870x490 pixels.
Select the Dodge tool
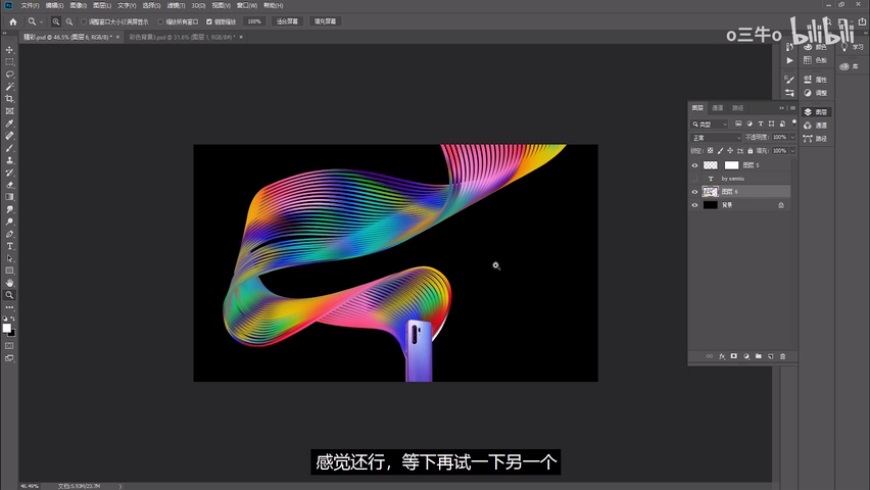coord(9,221)
